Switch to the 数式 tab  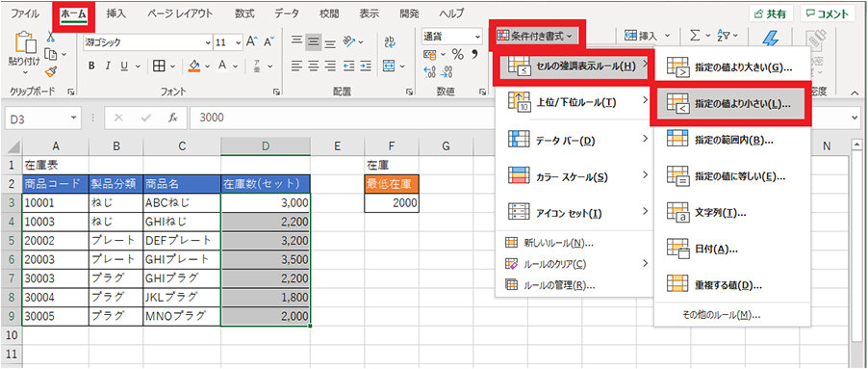244,13
